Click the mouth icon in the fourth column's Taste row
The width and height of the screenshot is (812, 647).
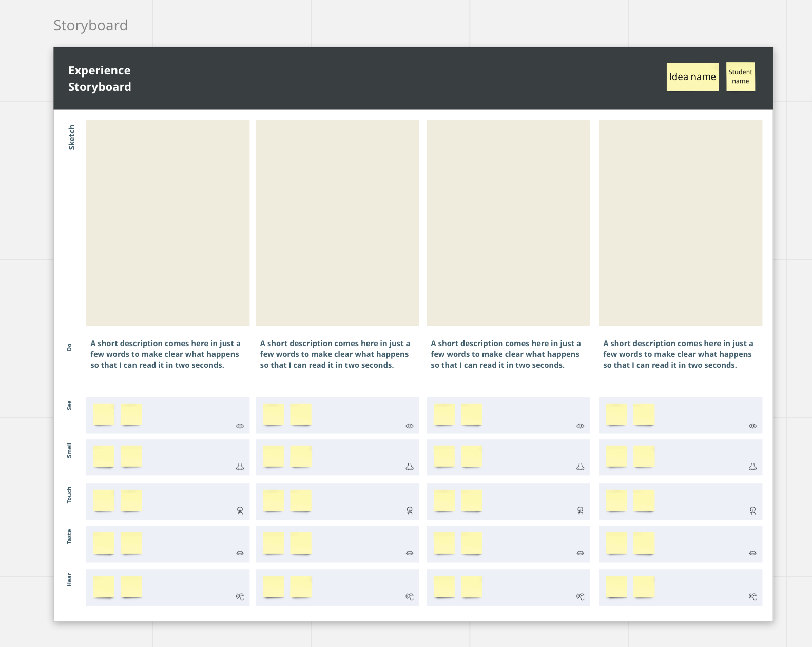[x=752, y=553]
